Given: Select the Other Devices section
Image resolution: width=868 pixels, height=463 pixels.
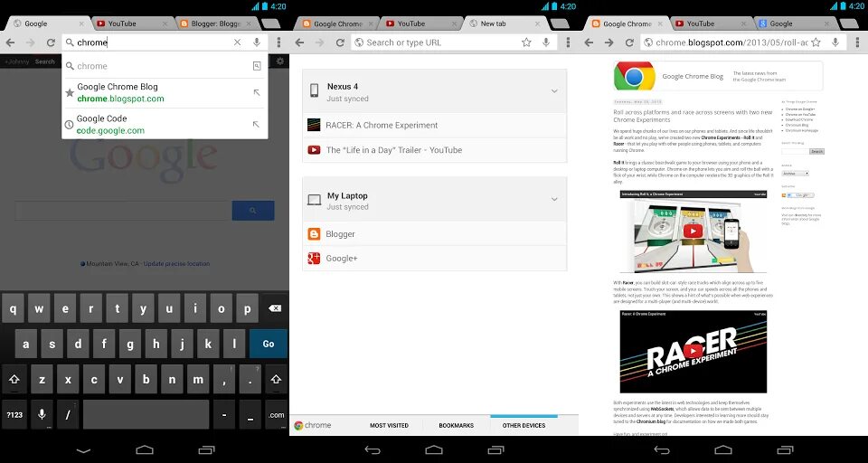Looking at the screenshot, I should click(524, 425).
